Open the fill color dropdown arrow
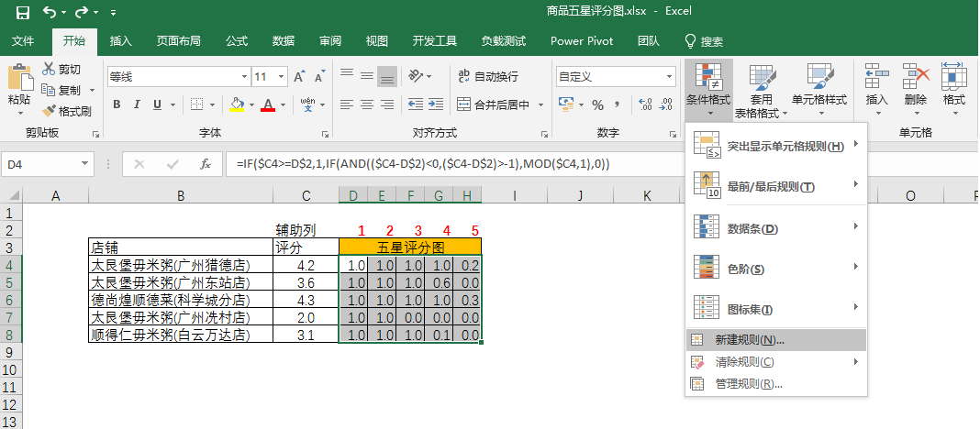980x429 pixels. click(250, 104)
